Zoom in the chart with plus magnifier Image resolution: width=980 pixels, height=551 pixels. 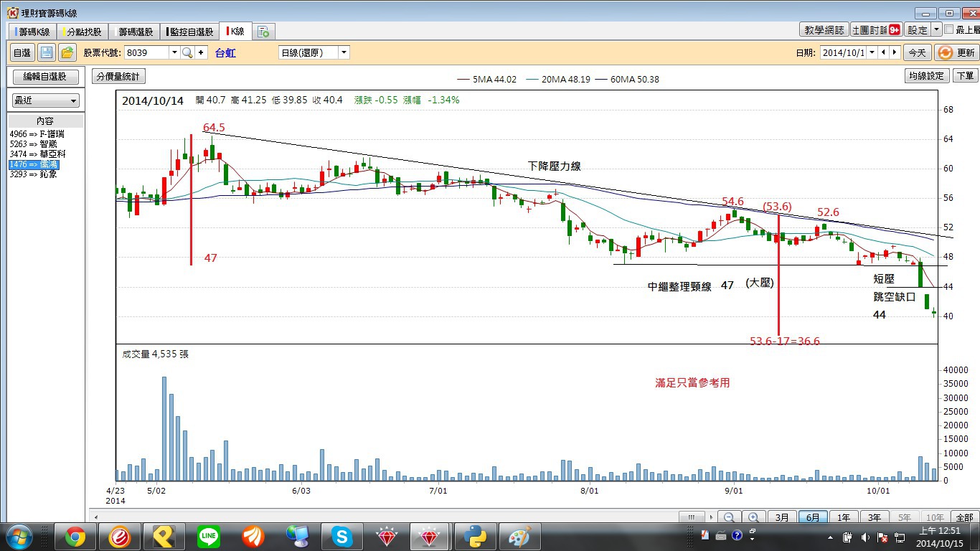753,517
